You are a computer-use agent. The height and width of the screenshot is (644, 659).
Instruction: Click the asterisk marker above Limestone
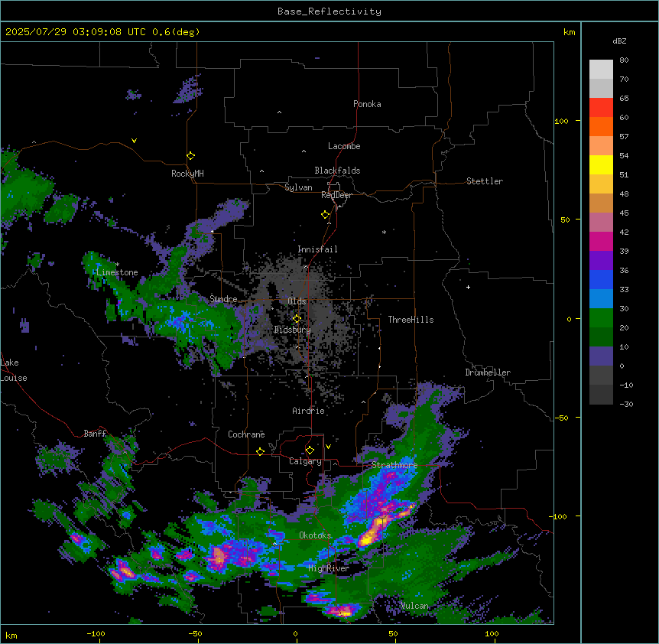pos(117,265)
